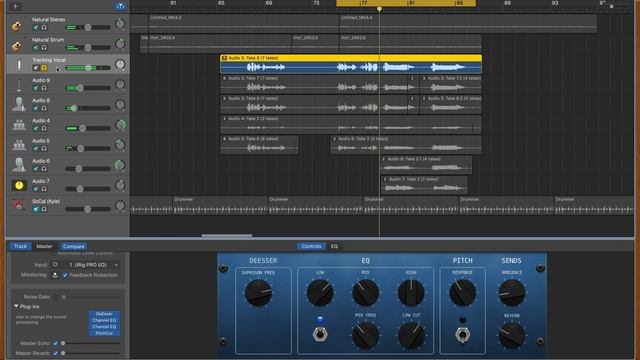
Task: Click the Compare button
Action: pyautogui.click(x=74, y=246)
